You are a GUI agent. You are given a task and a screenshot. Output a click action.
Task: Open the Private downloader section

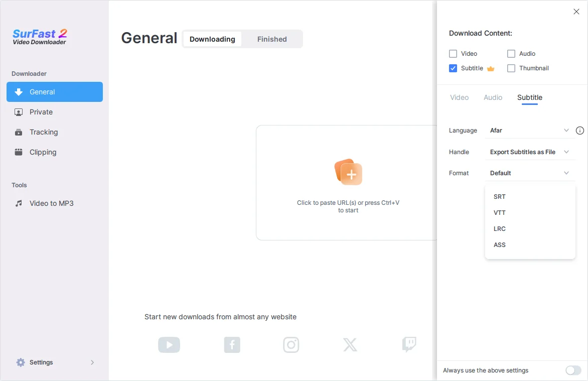pos(55,112)
